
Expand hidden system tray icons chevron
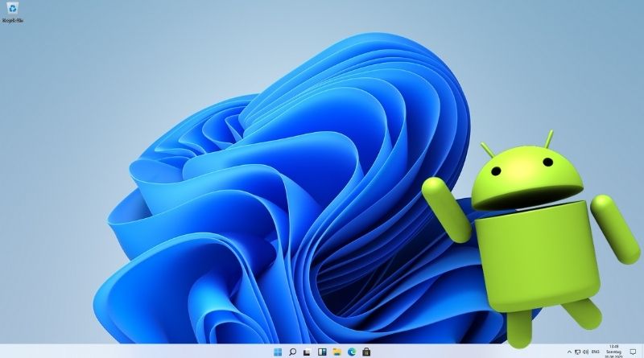point(569,352)
